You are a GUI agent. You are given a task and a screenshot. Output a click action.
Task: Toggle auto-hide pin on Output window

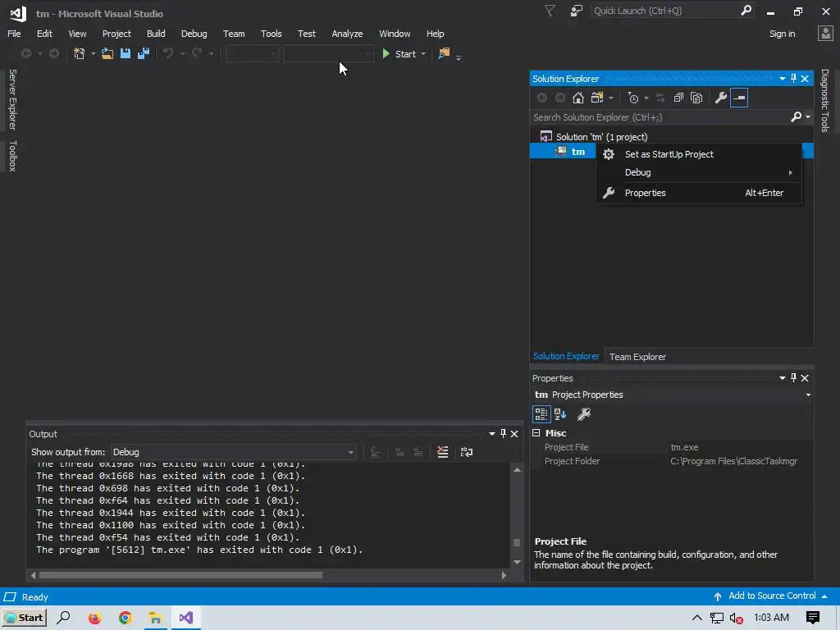coord(503,433)
